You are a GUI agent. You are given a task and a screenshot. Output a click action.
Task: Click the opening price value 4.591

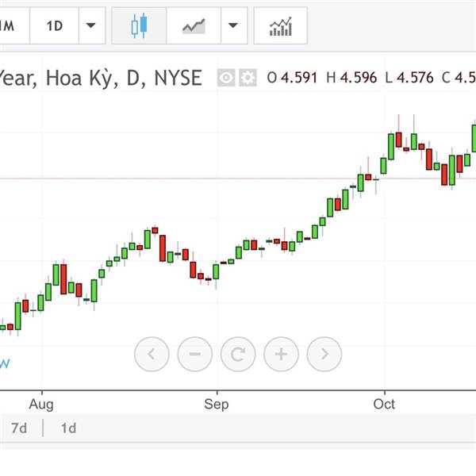click(299, 78)
